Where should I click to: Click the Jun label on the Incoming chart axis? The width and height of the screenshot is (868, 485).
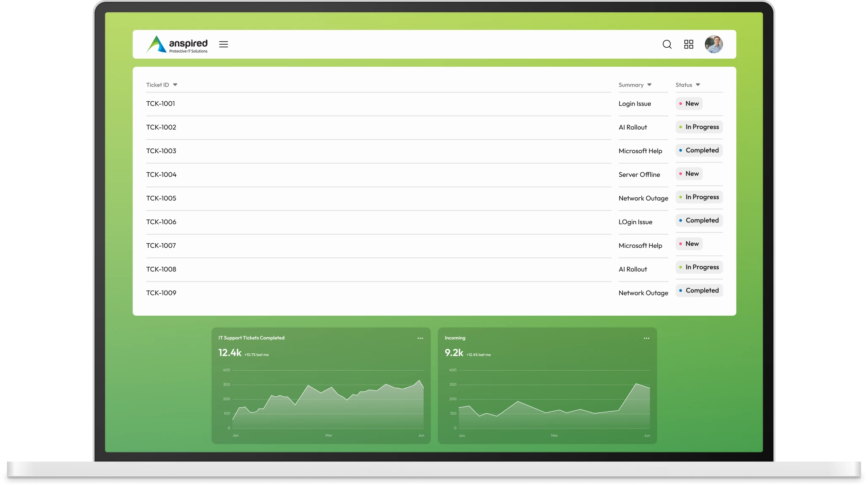click(x=647, y=436)
